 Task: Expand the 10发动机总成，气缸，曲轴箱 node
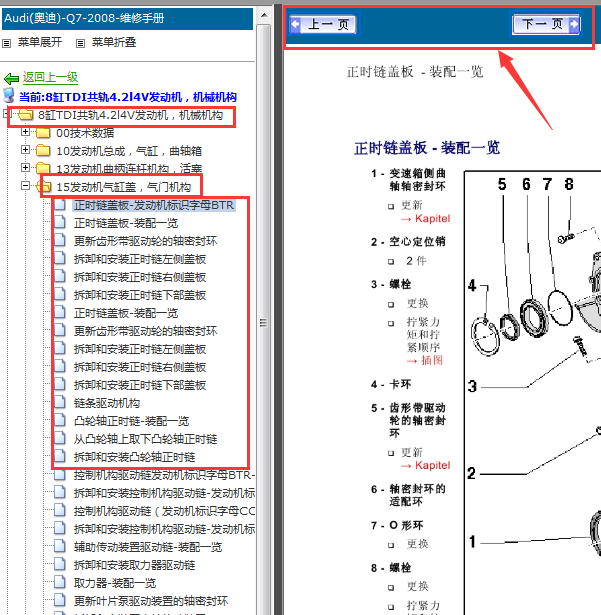tap(25, 149)
